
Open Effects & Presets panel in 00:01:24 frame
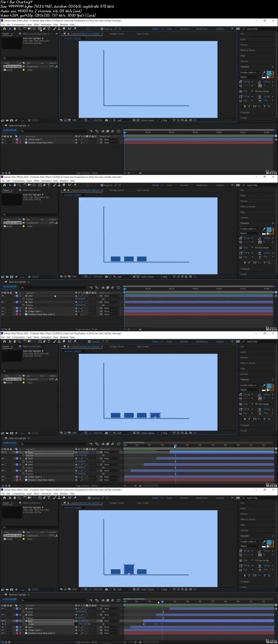(x=248, y=50)
